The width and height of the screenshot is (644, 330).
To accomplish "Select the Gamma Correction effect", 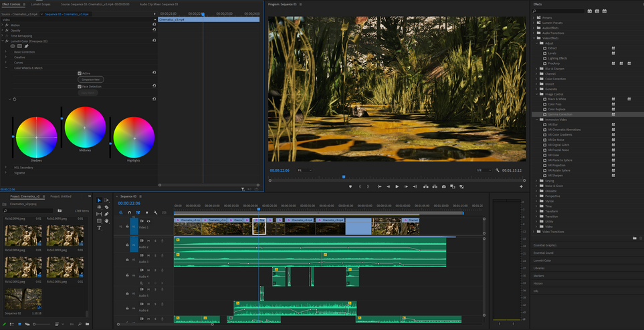I will pos(560,114).
